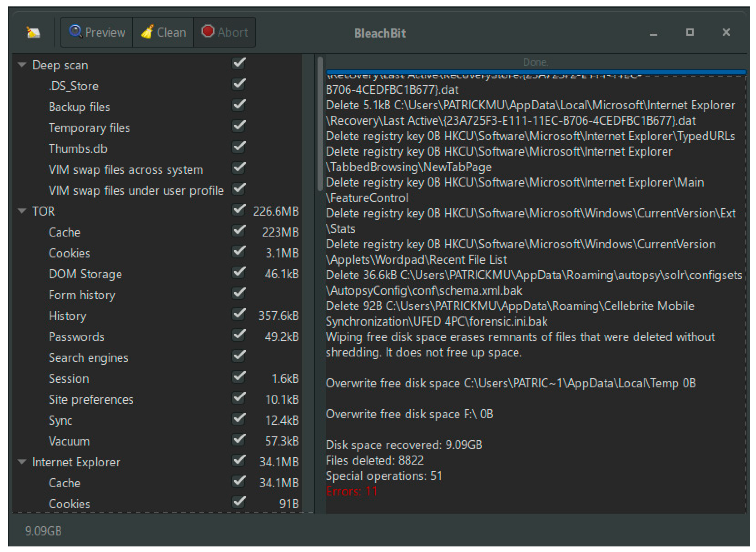Uncheck the Deep scan checkbox
756x552 pixels.
pos(239,63)
